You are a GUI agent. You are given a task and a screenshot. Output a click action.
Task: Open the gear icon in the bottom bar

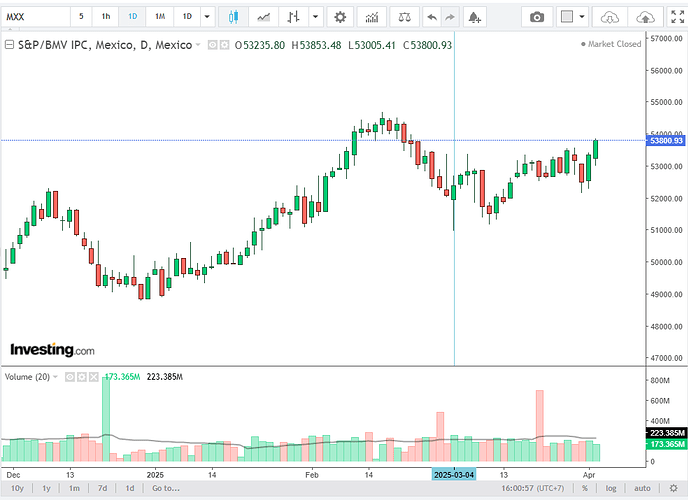[x=674, y=488]
